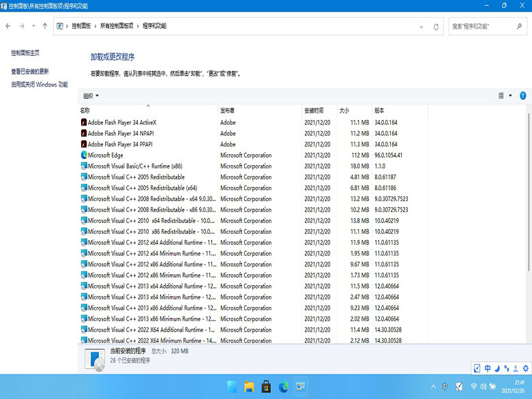Open 启用或关闭 Windows 功能 link
This screenshot has width=532, height=399.
[40, 85]
